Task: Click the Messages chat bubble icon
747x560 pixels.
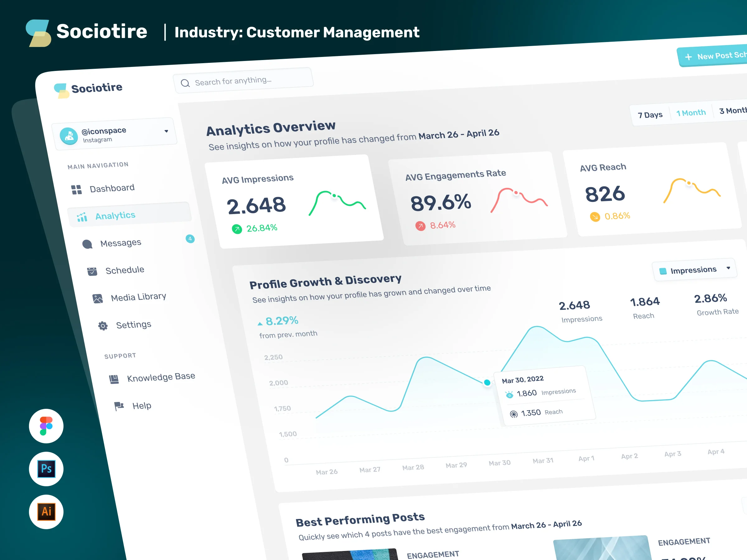Action: (87, 244)
